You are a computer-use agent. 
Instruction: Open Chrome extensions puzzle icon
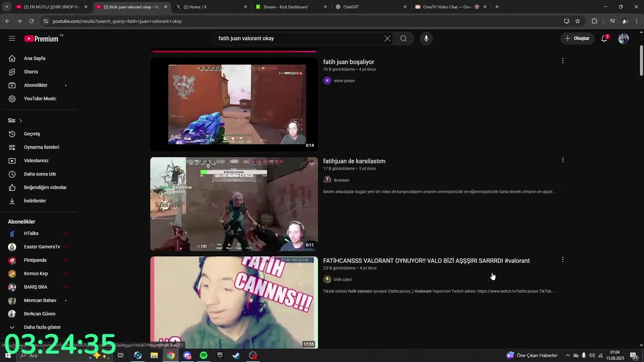pyautogui.click(x=594, y=21)
